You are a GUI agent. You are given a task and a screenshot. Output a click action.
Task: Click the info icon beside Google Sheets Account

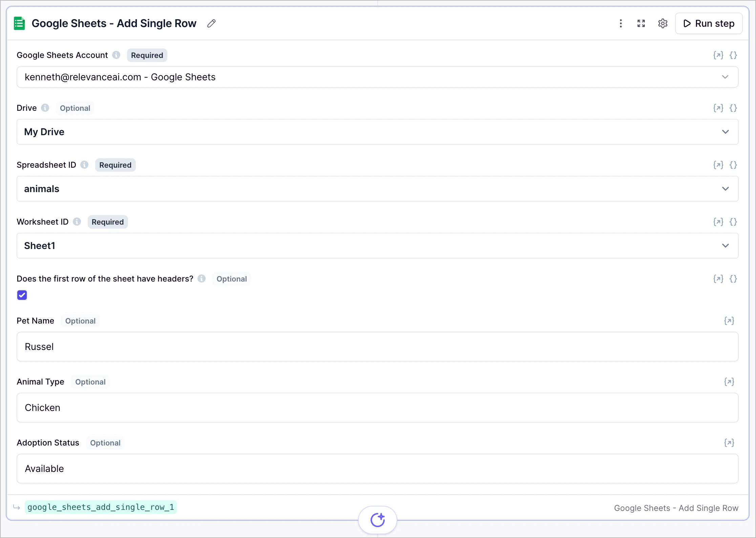click(x=116, y=55)
